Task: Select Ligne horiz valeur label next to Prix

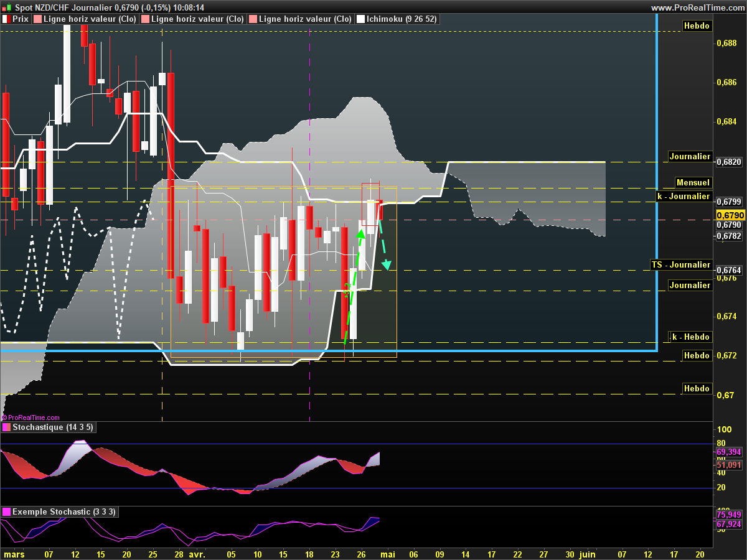Action: [89, 19]
